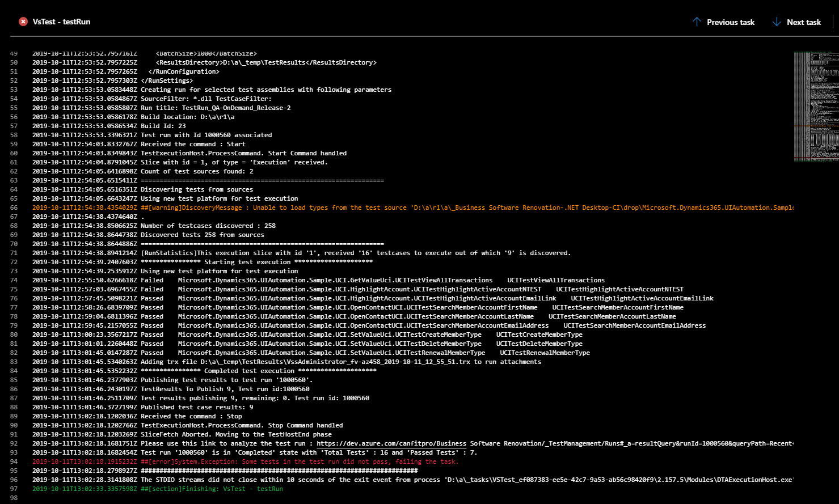Click the Failed UCITestHighlightActiveAccountNTEST result line

[x=358, y=289]
